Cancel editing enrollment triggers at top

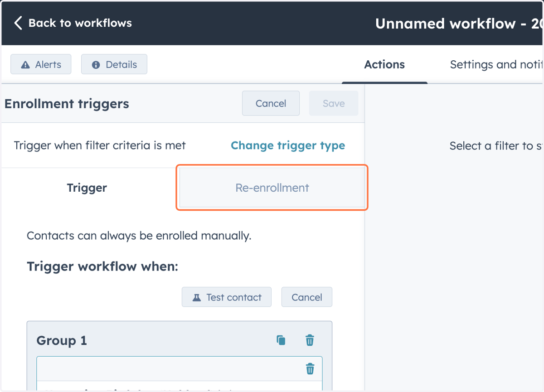coord(271,103)
